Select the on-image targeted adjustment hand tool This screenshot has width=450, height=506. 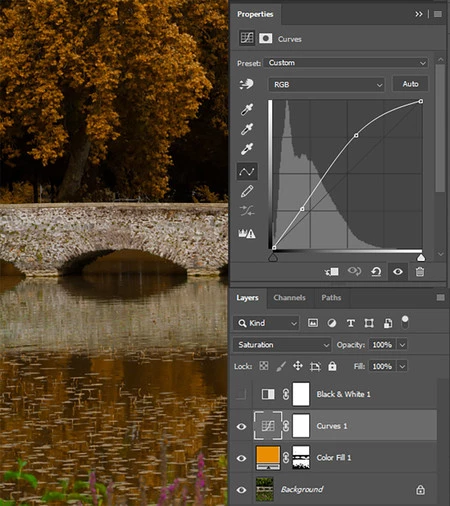pos(247,84)
